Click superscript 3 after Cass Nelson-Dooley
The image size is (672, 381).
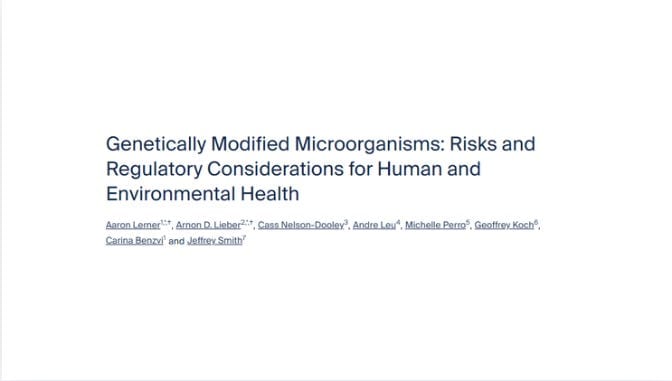click(346, 222)
